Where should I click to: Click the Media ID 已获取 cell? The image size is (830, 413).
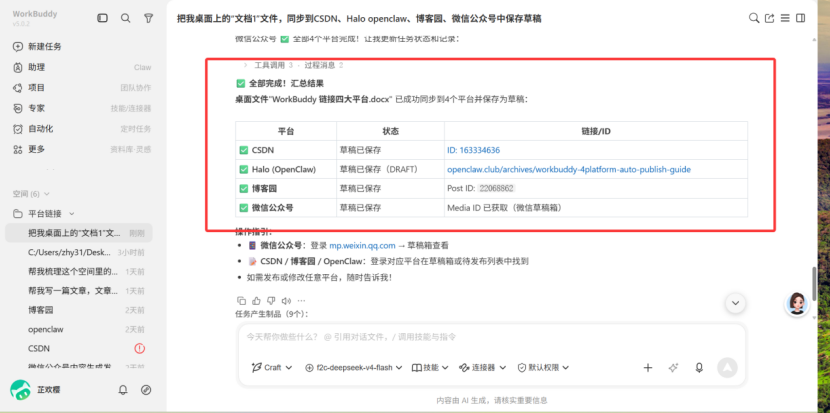pos(596,208)
